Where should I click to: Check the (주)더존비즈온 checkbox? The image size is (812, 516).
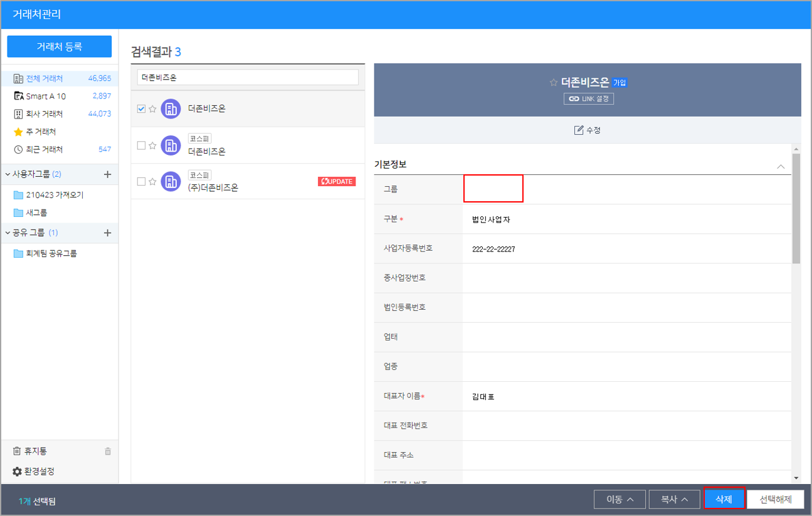tap(141, 182)
